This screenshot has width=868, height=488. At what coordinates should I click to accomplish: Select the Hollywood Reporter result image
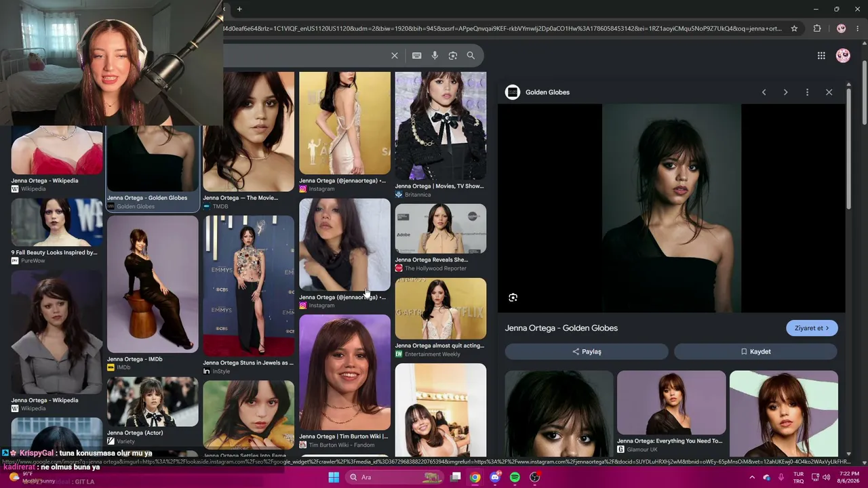coord(441,228)
